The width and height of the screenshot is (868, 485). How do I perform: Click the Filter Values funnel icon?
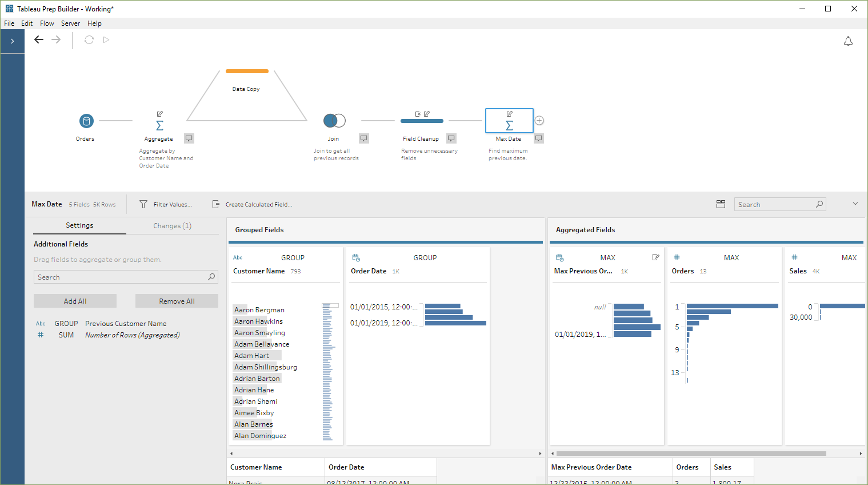143,204
